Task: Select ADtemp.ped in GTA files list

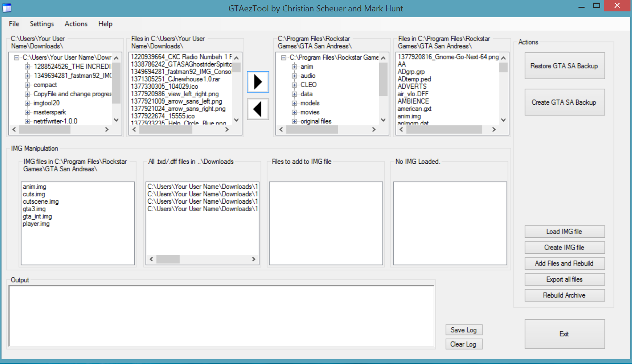Action: click(x=414, y=79)
